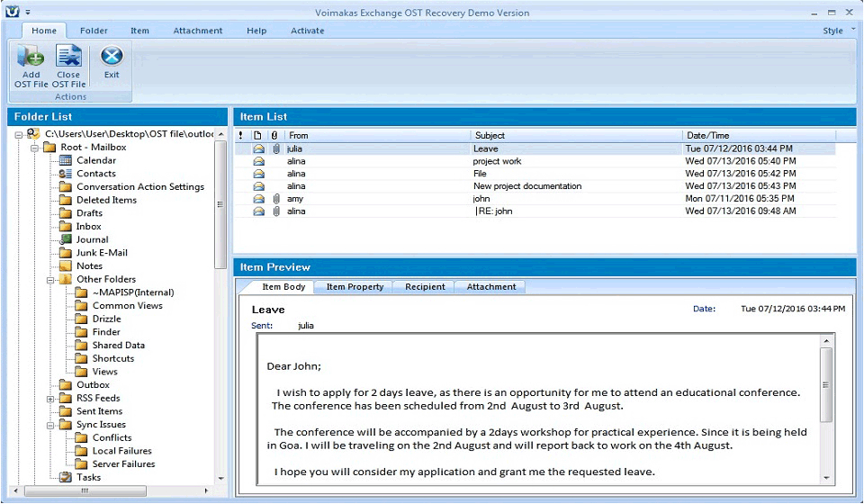Click the Finder folder icon
The width and height of the screenshot is (864, 504).
[x=82, y=332]
